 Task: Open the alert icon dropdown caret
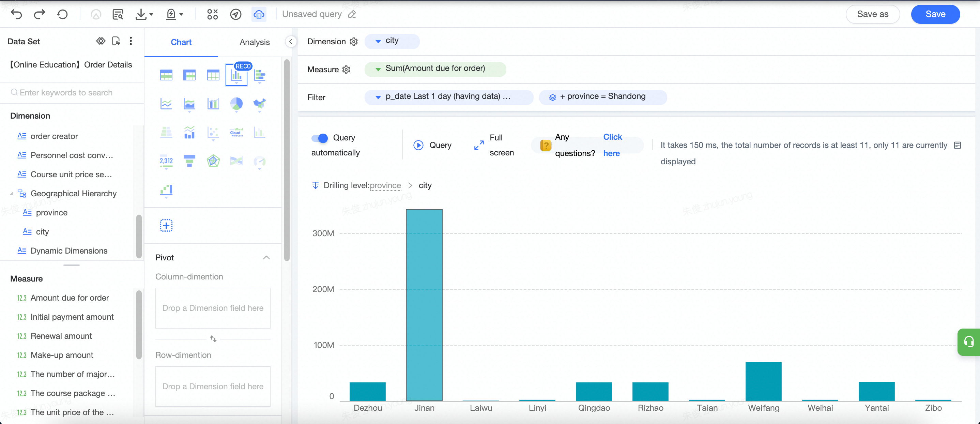[182, 14]
